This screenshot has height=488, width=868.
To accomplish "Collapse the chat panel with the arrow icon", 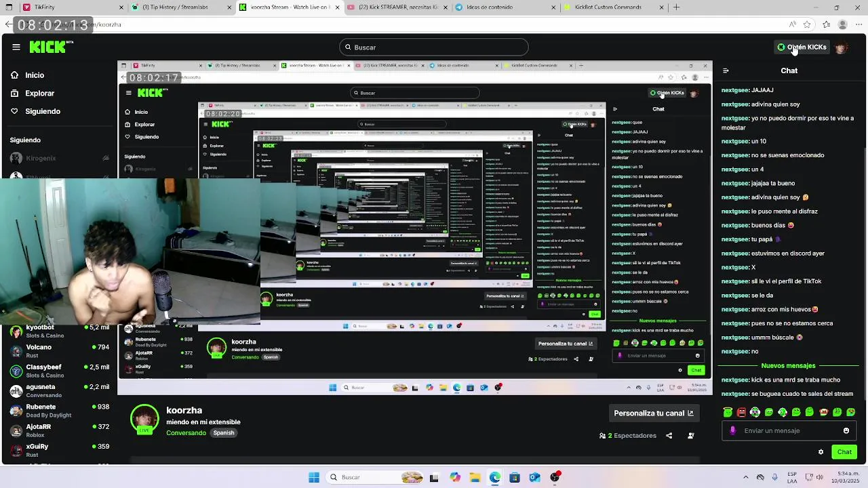I will tap(726, 70).
